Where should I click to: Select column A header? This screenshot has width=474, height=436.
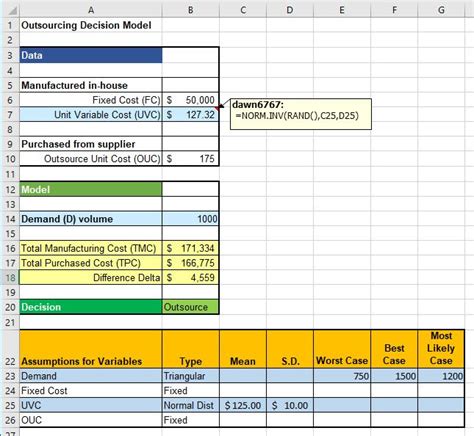coord(91,10)
